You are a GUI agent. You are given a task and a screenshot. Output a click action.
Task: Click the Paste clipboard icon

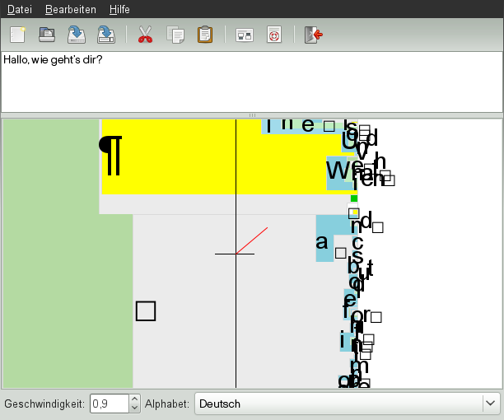coord(204,35)
